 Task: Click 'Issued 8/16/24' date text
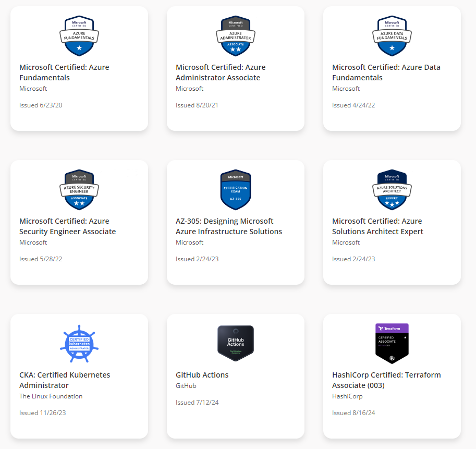pos(353,413)
